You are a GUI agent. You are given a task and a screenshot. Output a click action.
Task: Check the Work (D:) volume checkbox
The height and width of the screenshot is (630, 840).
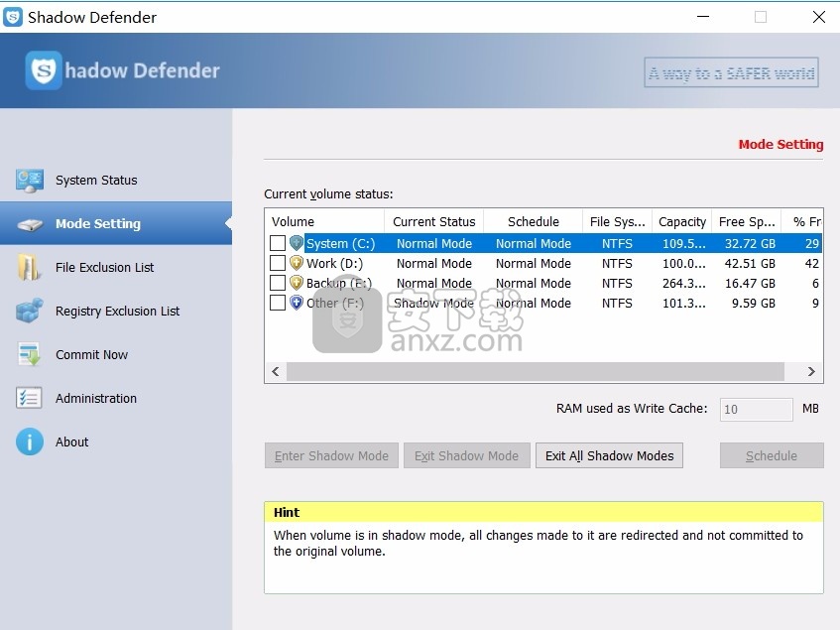click(278, 263)
